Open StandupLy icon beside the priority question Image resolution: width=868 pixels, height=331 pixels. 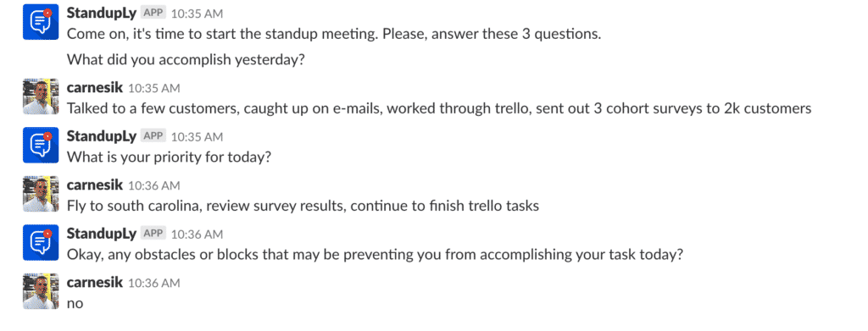[x=41, y=145]
